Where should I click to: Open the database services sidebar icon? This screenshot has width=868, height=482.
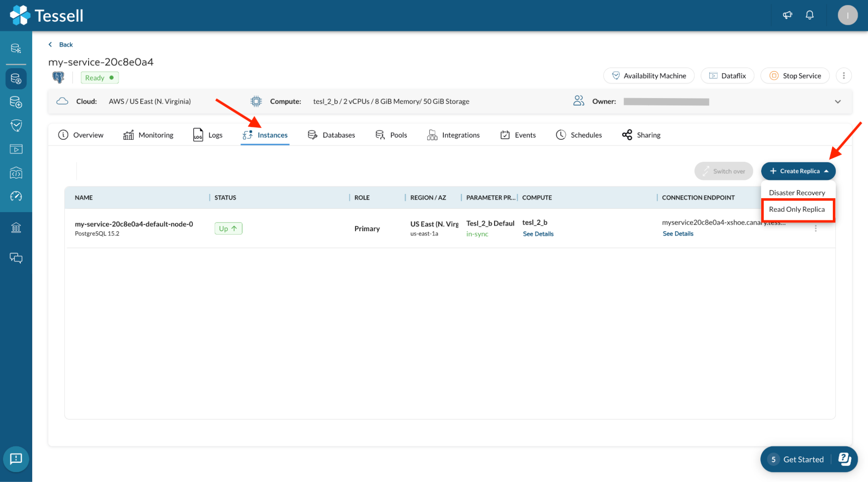coord(16,79)
